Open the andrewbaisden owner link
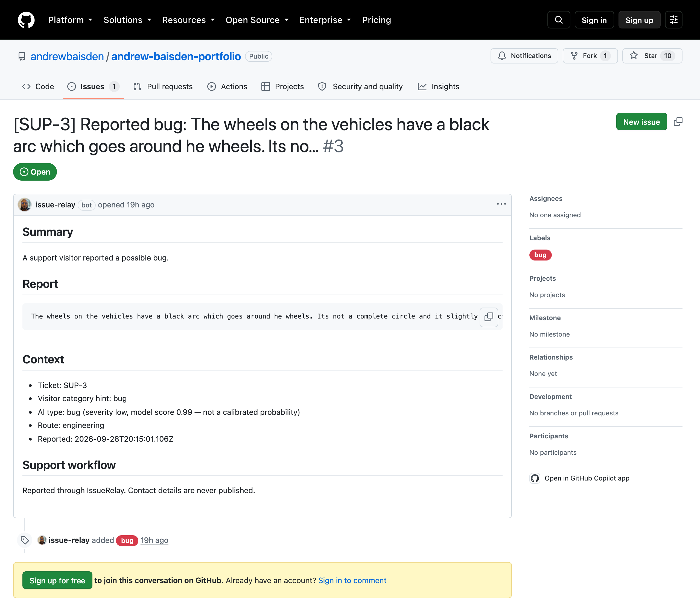 (x=67, y=56)
